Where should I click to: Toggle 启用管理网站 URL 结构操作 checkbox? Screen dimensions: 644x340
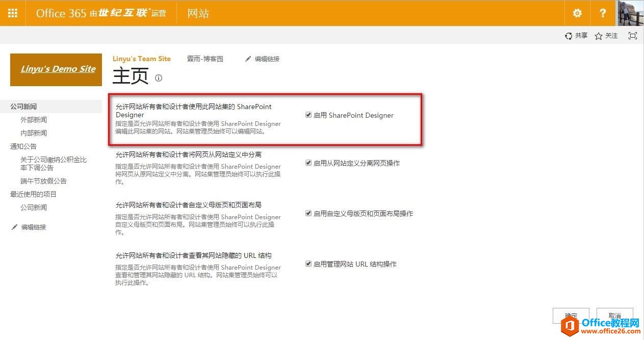click(308, 264)
